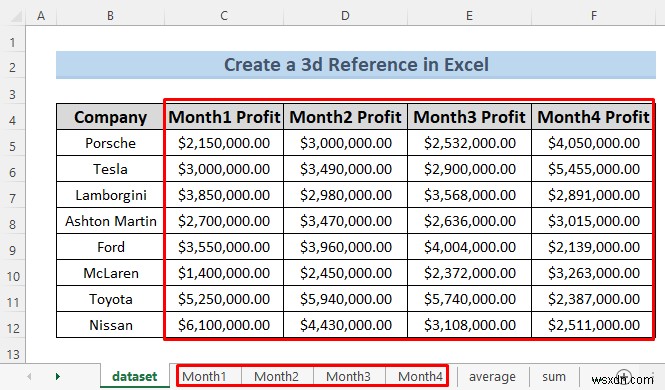Click cell with $4,004,000.00

469,247
